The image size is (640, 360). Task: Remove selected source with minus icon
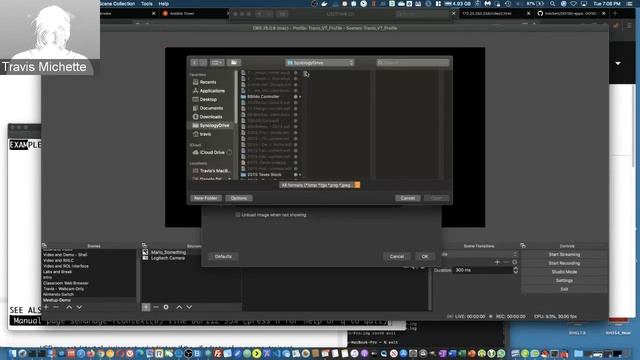click(x=156, y=307)
